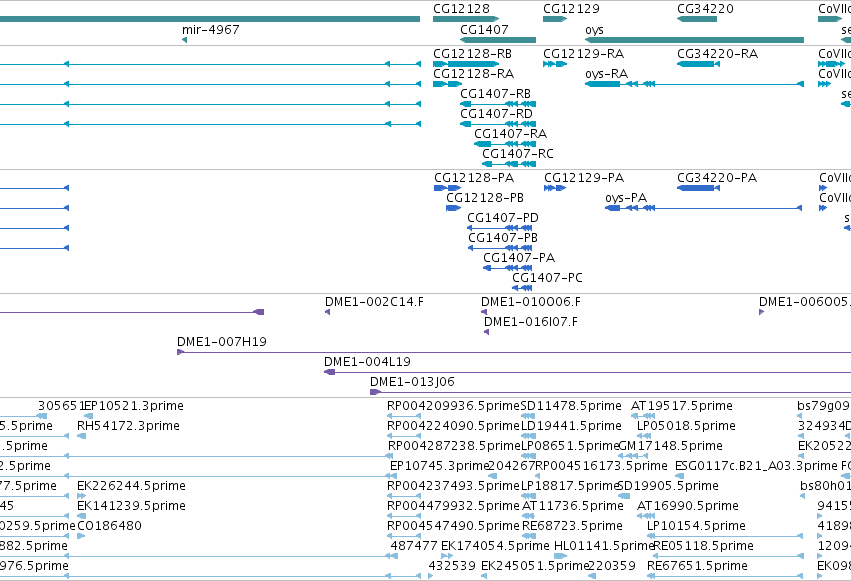The width and height of the screenshot is (851, 581).
Task: Click the CG1407-PA CDS feature
Action: (507, 269)
